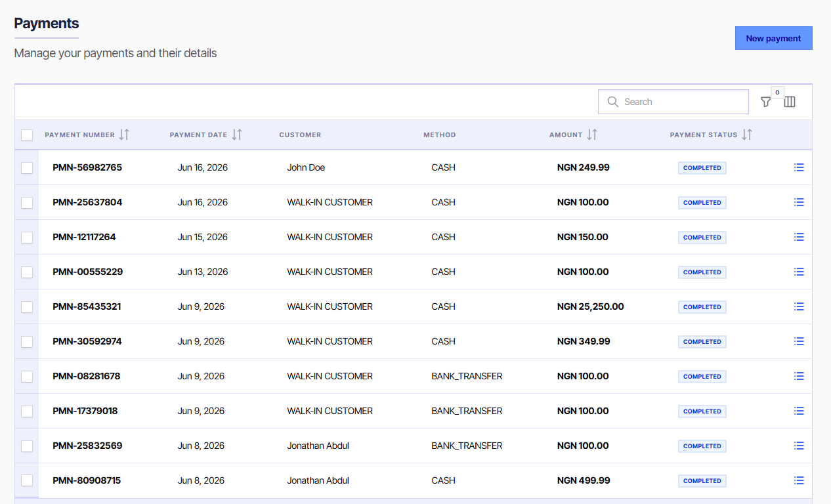This screenshot has width=831, height=504.
Task: Open row actions menu for PMN-12117264
Action: click(x=799, y=237)
